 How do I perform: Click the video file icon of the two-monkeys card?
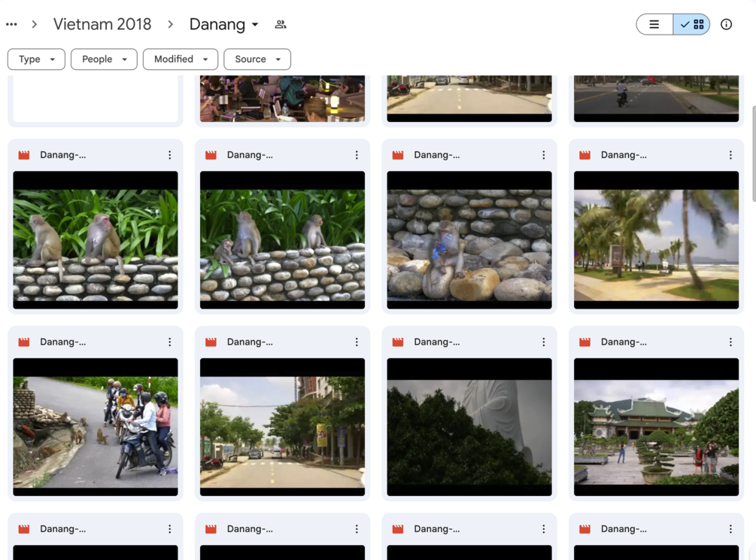coord(24,155)
